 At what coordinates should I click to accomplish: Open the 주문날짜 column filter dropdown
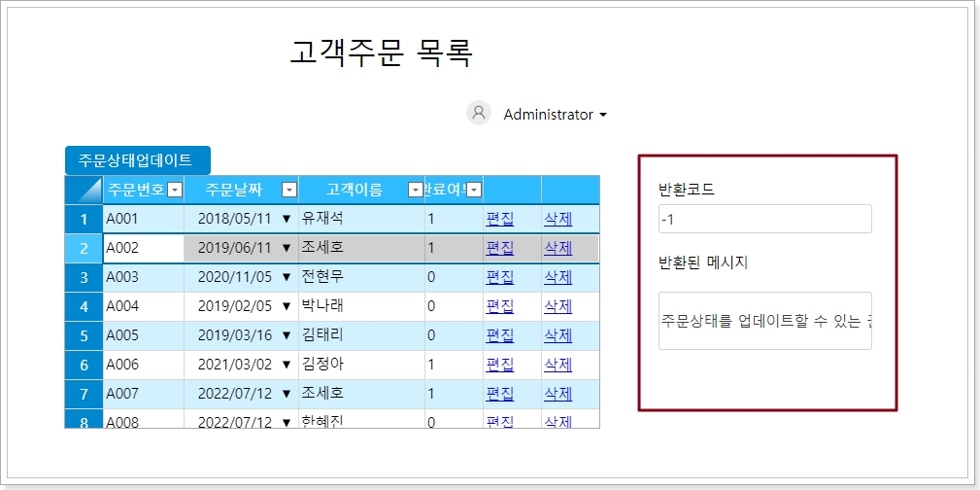pos(288,190)
